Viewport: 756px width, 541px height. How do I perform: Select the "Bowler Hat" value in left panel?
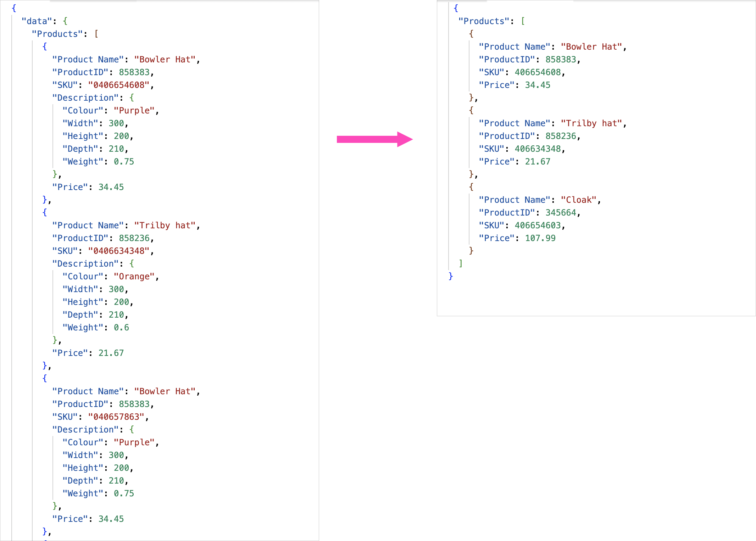[x=166, y=59]
